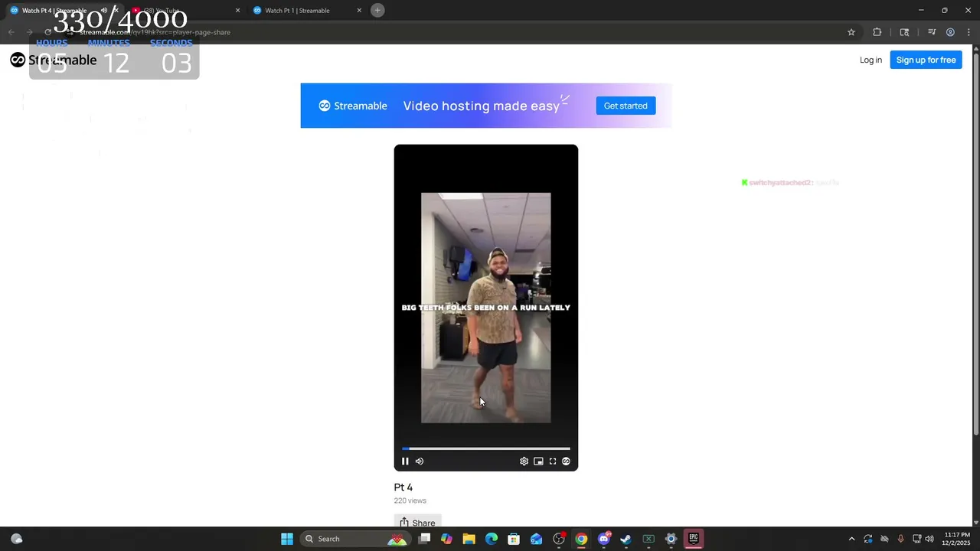Viewport: 980px width, 551px height.
Task: Launch Microsoft Edge from taskbar
Action: pos(492,539)
